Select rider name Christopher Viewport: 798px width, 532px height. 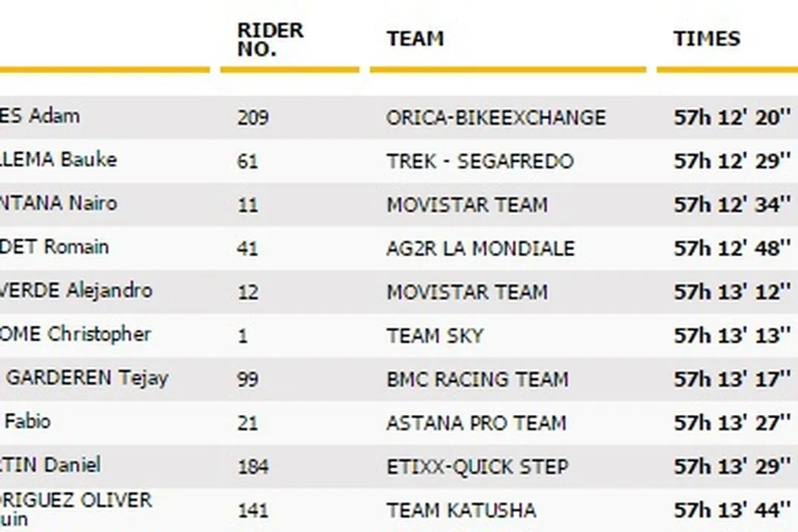(x=75, y=334)
